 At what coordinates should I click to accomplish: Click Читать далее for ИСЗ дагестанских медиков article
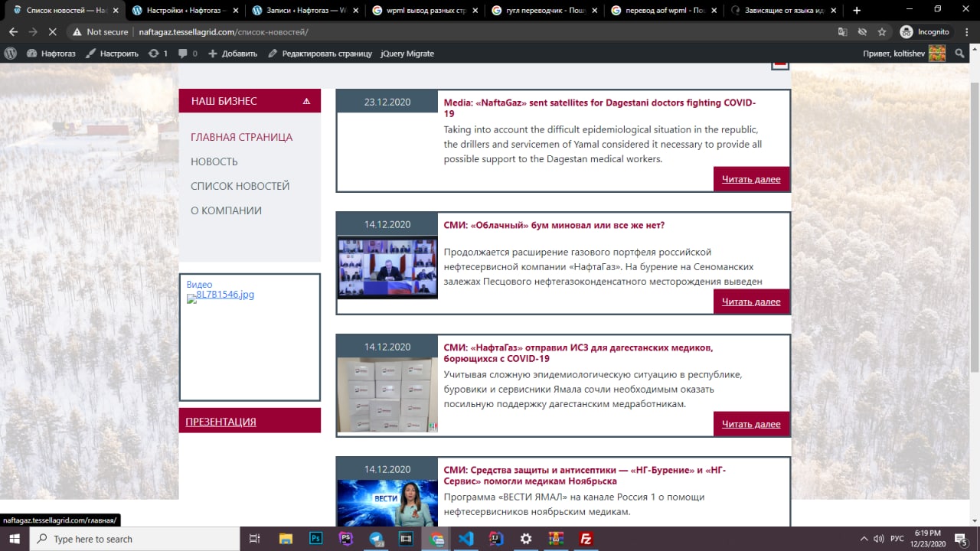[x=751, y=424]
